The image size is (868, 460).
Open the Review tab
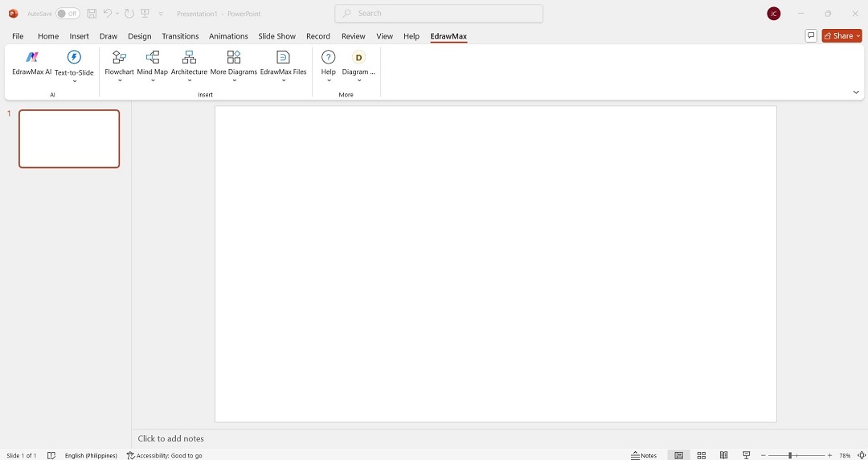click(353, 36)
